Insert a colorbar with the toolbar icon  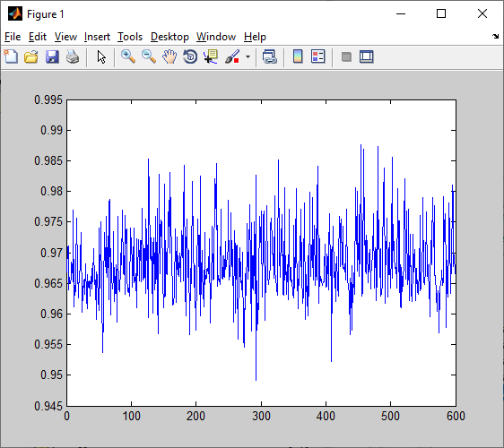click(x=298, y=56)
